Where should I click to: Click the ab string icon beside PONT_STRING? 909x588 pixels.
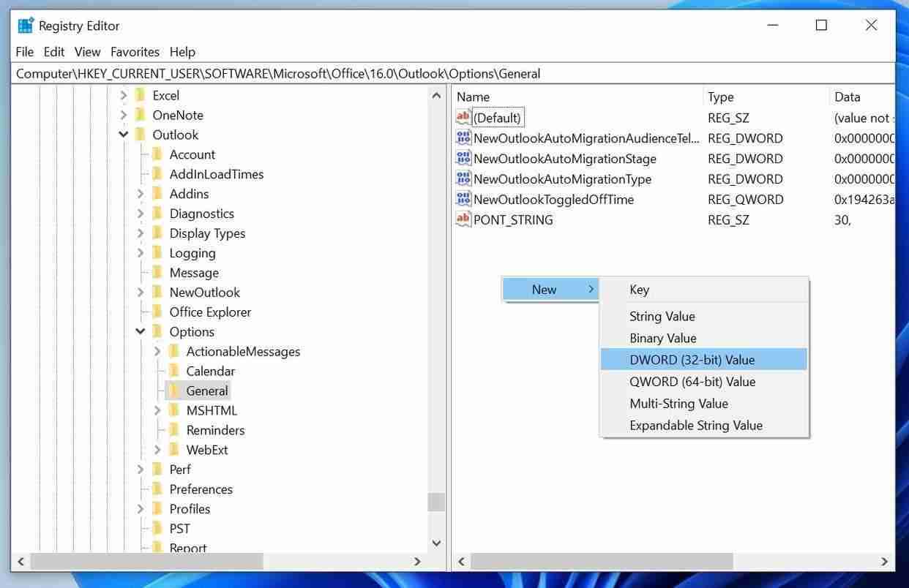point(463,219)
